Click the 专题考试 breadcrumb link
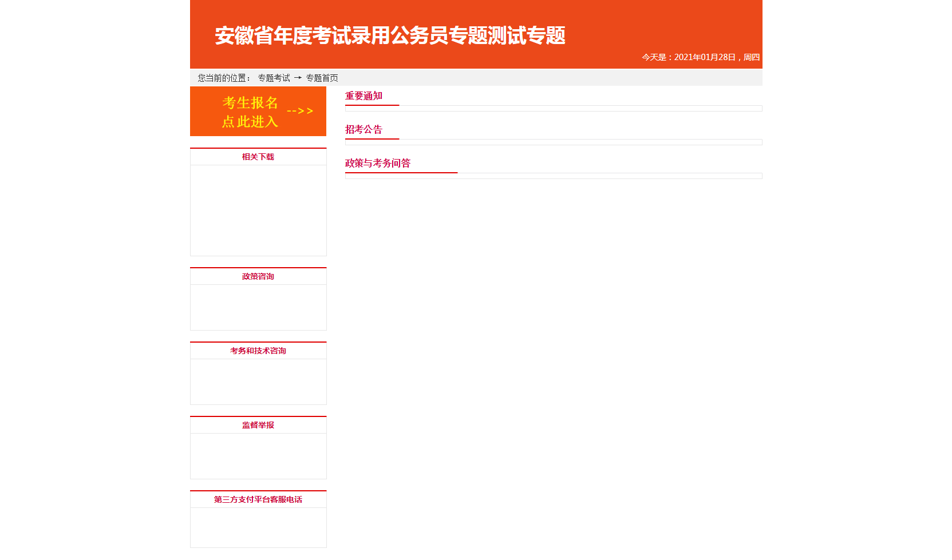This screenshot has height=560, width=952. [274, 78]
